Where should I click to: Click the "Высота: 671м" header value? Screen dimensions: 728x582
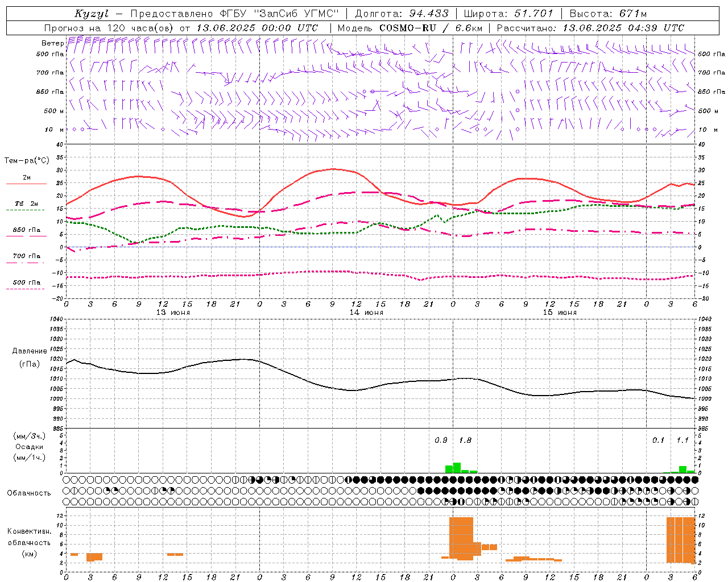pyautogui.click(x=608, y=14)
